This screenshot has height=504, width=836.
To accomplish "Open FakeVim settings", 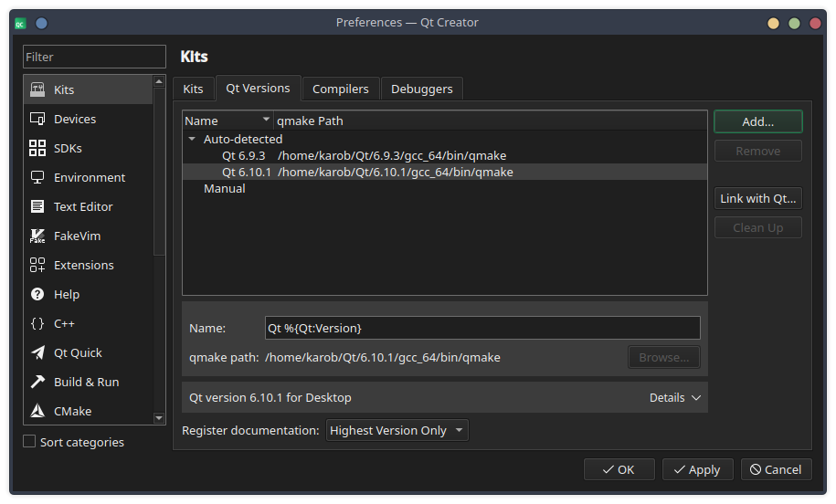I will point(77,236).
